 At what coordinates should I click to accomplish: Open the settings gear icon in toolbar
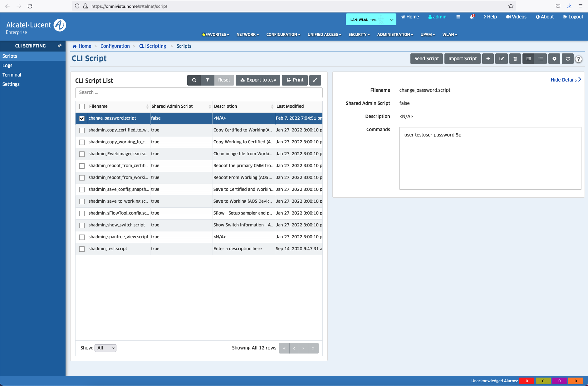point(554,59)
